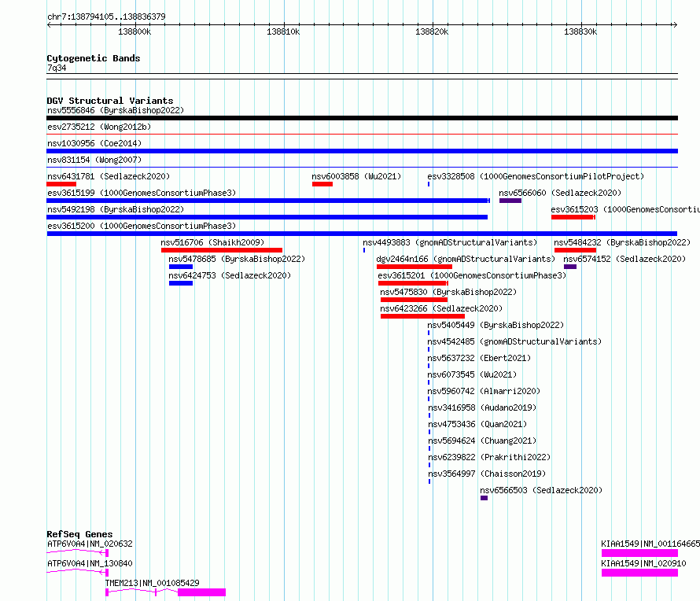Image resolution: width=700 pixels, height=601 pixels.
Task: Click nsv6073545 (Wu2021) label
Action: pyautogui.click(x=472, y=374)
